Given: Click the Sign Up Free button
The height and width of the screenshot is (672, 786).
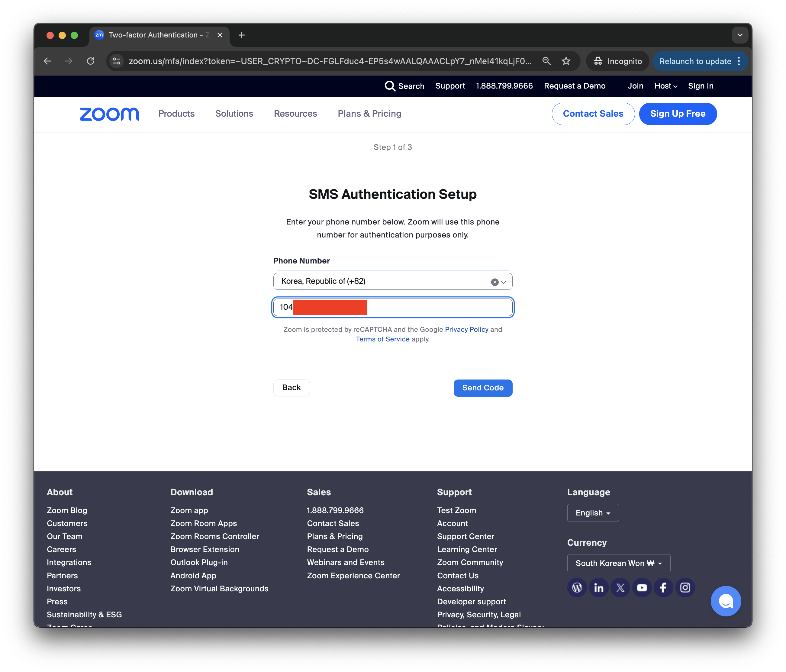Looking at the screenshot, I should (x=678, y=113).
